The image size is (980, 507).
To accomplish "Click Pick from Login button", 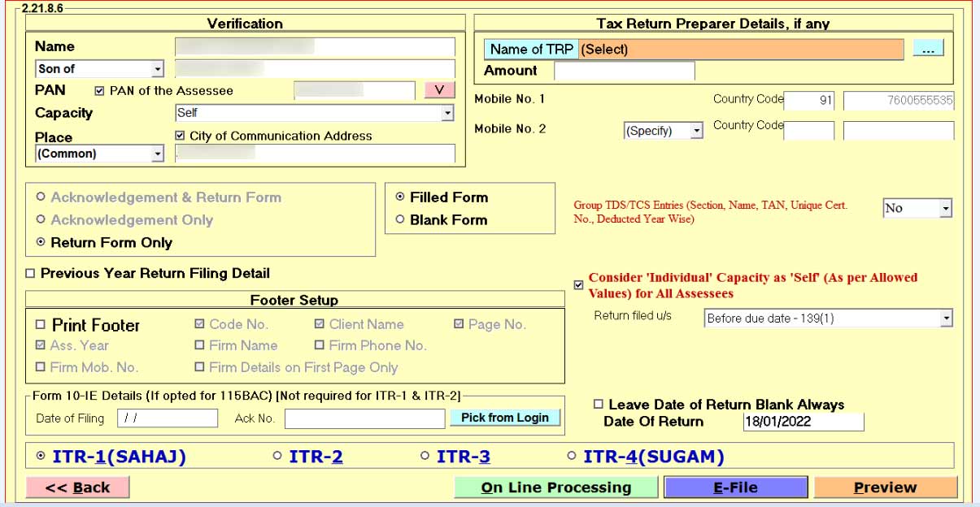I will (x=504, y=418).
